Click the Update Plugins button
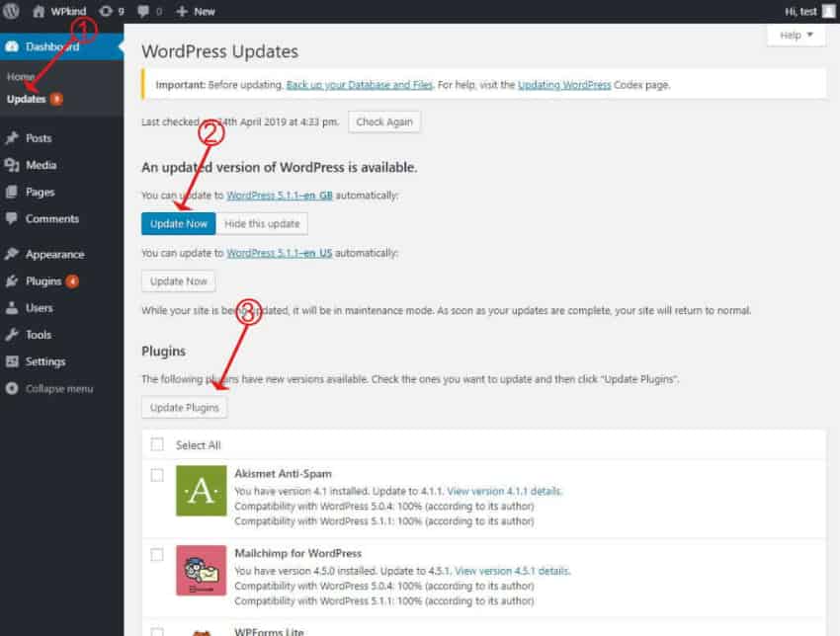The image size is (840, 636). click(x=184, y=408)
